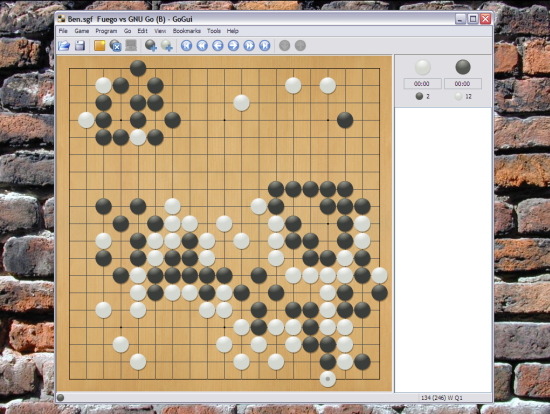Click the comment text area on the right

[x=443, y=250]
